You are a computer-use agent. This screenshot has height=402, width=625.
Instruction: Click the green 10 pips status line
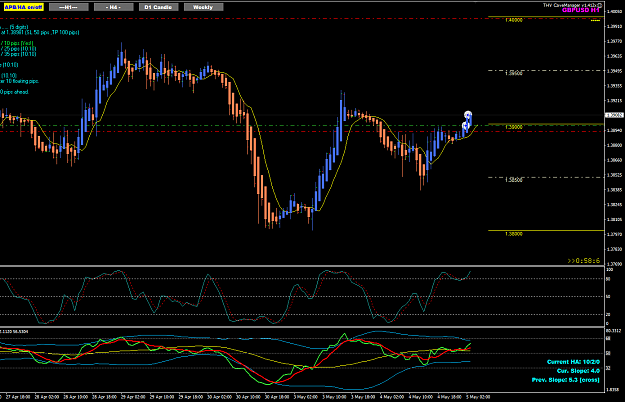click(17, 43)
